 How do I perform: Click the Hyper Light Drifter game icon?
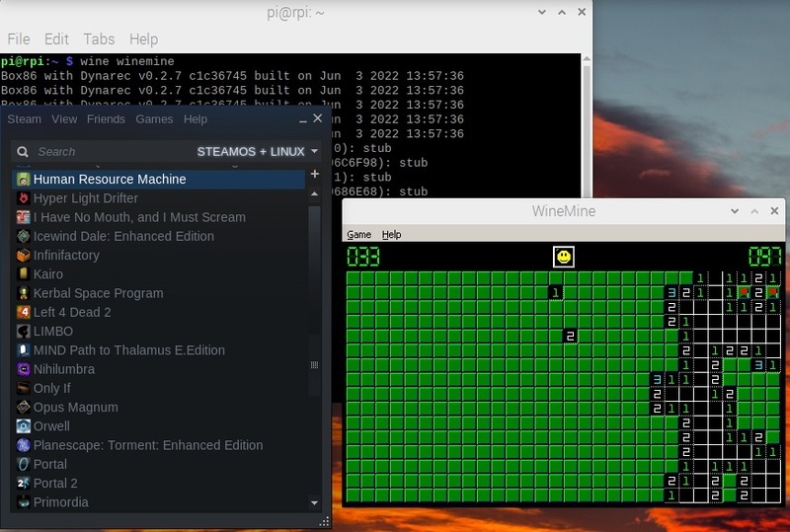pyautogui.click(x=23, y=198)
